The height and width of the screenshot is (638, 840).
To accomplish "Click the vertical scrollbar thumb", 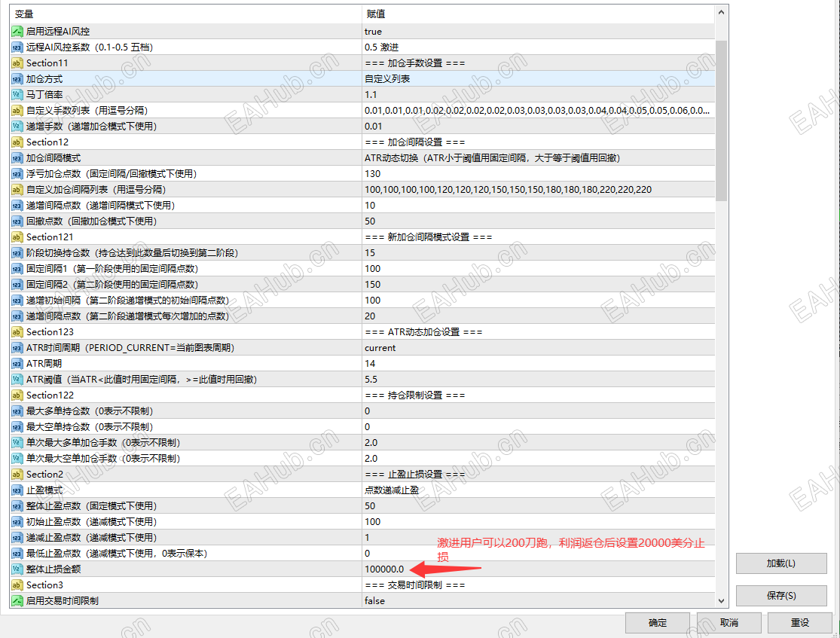I will (721, 121).
